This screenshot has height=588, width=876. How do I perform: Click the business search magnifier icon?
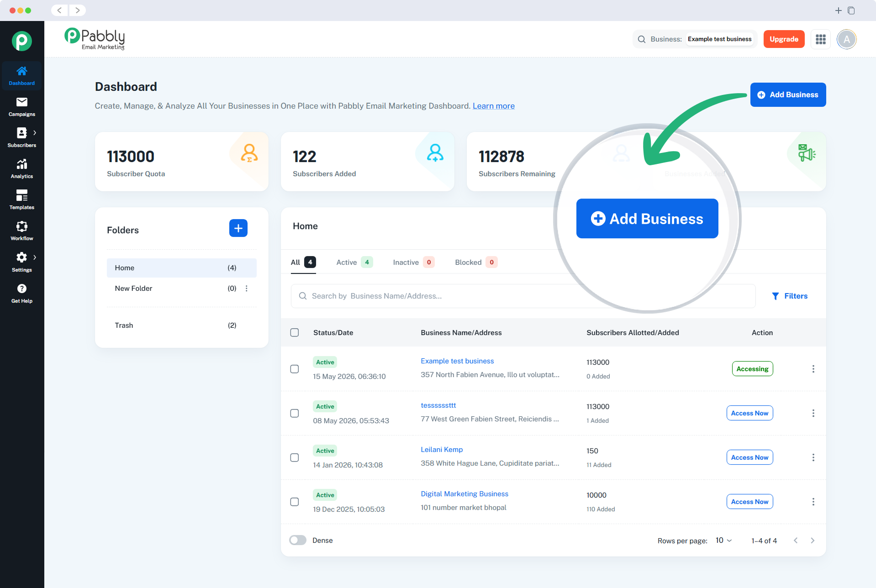(642, 39)
